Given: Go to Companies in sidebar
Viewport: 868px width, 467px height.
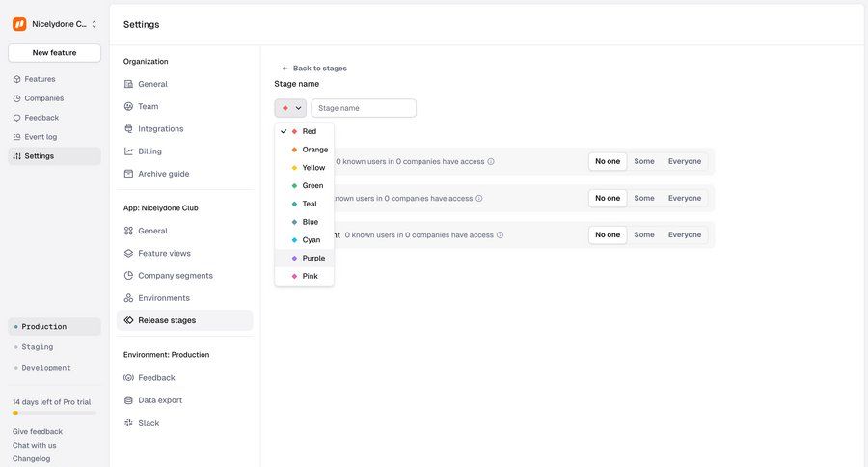Looking at the screenshot, I should click(54, 98).
